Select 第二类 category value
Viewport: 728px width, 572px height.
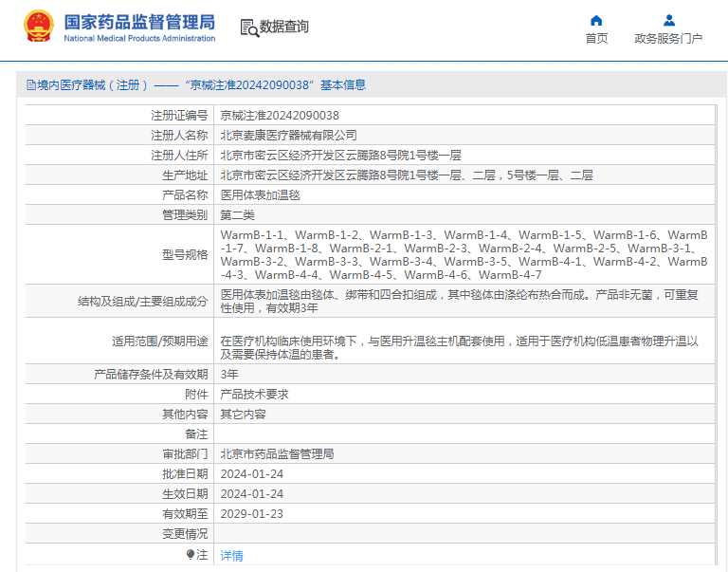pos(237,215)
